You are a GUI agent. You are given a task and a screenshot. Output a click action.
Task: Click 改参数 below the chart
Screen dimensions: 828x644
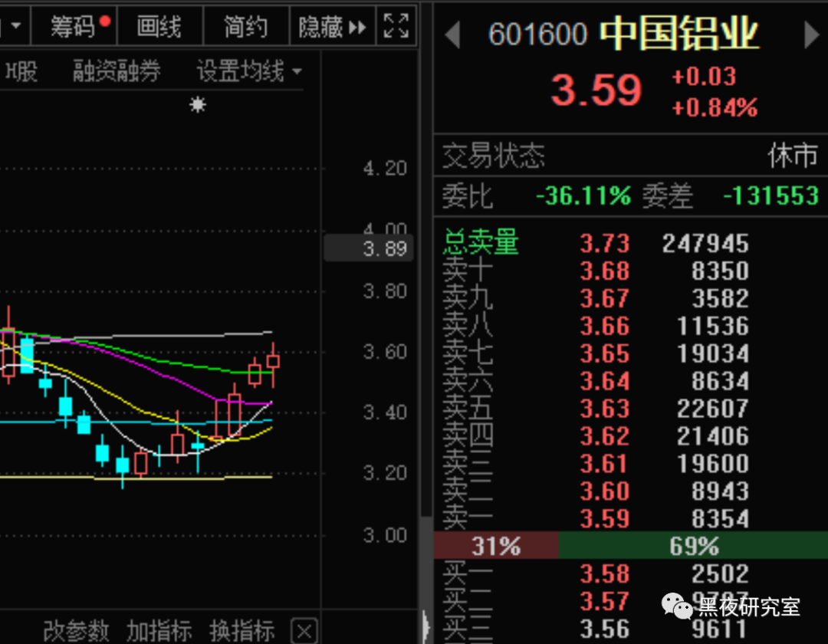click(x=76, y=631)
